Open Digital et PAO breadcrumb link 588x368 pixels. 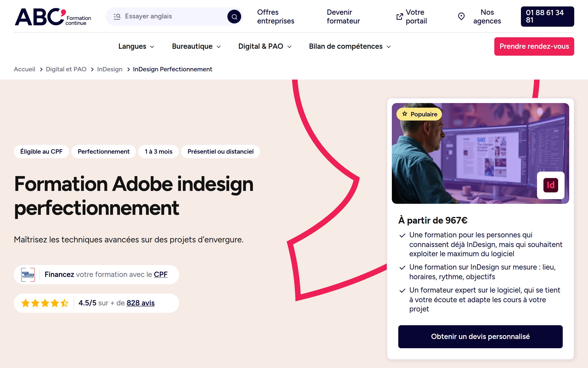click(66, 69)
